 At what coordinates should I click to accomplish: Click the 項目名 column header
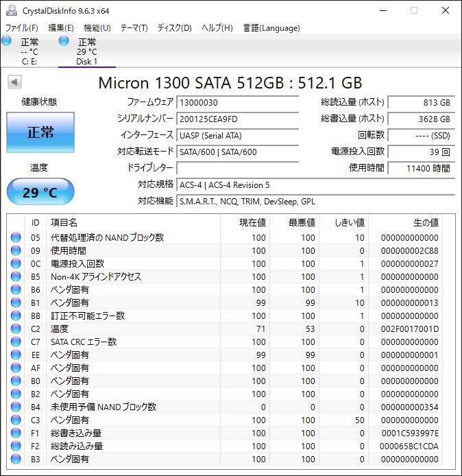pyautogui.click(x=134, y=223)
